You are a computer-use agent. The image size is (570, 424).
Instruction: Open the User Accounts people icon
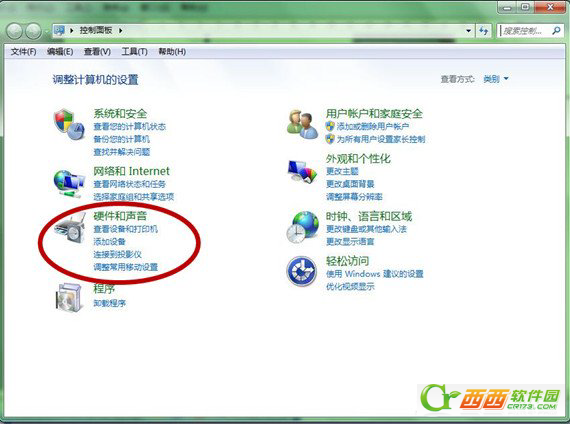click(302, 124)
